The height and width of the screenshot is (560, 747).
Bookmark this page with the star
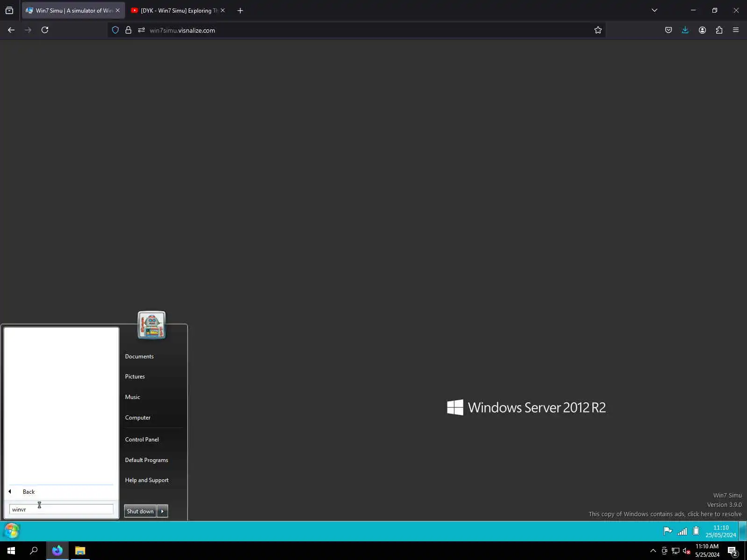point(598,30)
